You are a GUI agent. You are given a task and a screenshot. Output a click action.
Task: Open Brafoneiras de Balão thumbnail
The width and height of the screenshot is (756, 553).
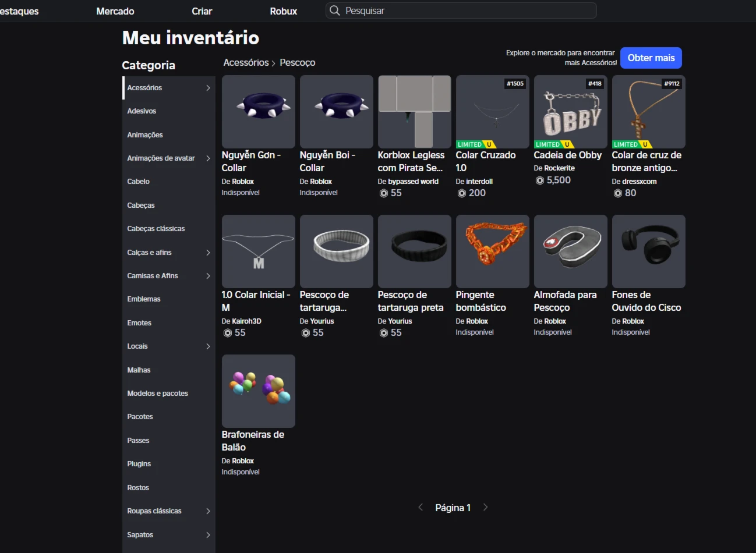pyautogui.click(x=259, y=391)
